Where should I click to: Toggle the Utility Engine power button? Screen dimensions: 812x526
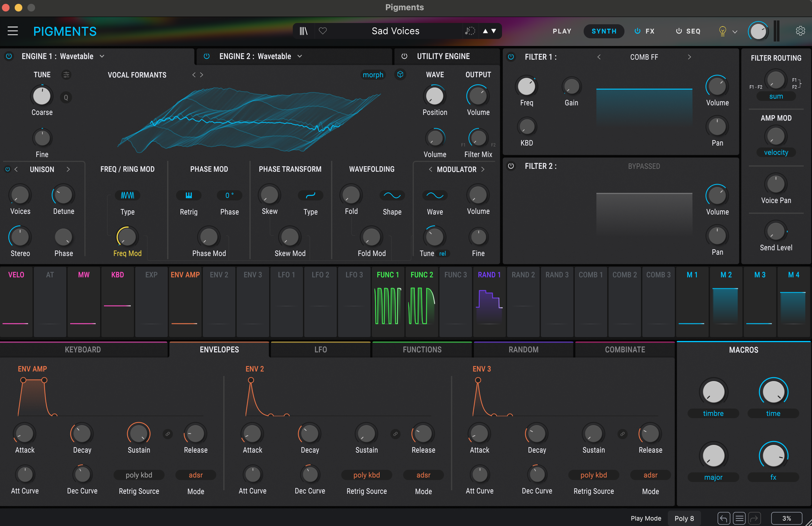click(404, 56)
